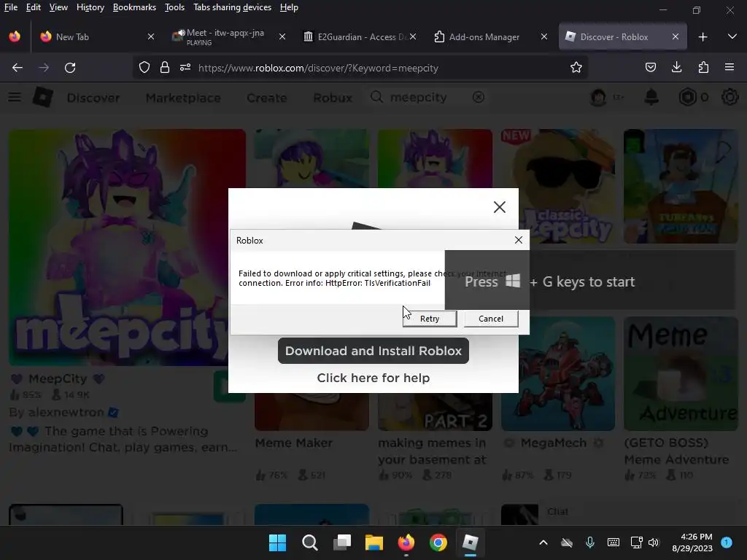The height and width of the screenshot is (560, 747).
Task: Click the site security padlock icon
Action: tap(165, 68)
